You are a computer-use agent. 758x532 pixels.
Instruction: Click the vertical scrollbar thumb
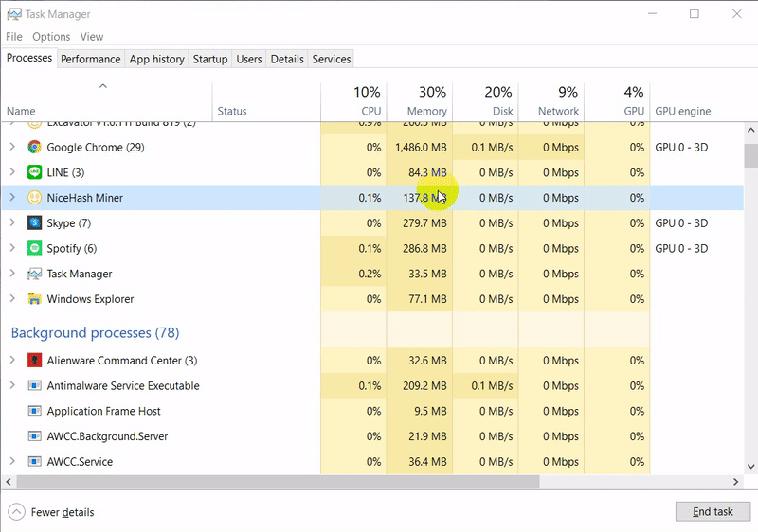750,154
